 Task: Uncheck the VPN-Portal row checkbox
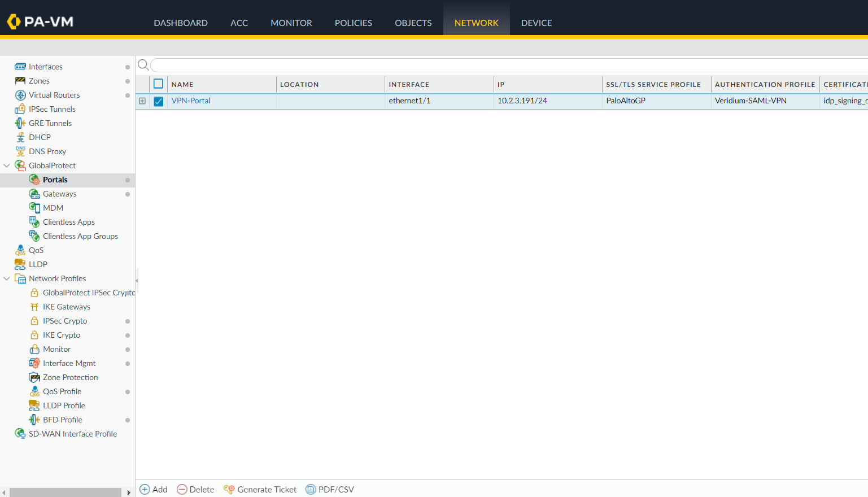[159, 101]
